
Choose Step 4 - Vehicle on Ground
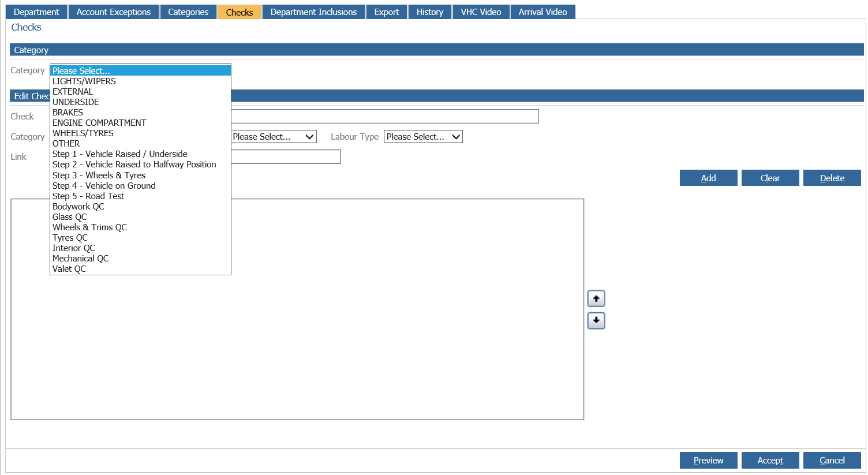(x=140, y=185)
